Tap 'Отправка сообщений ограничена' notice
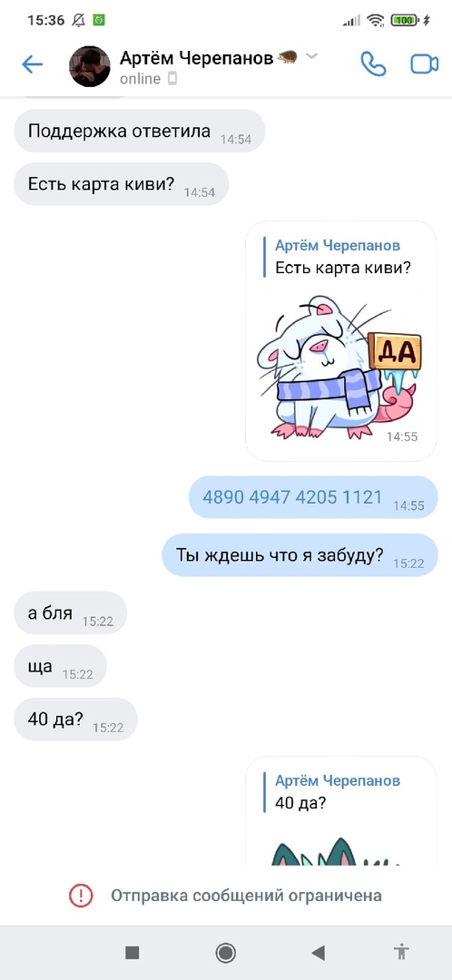 246,896
